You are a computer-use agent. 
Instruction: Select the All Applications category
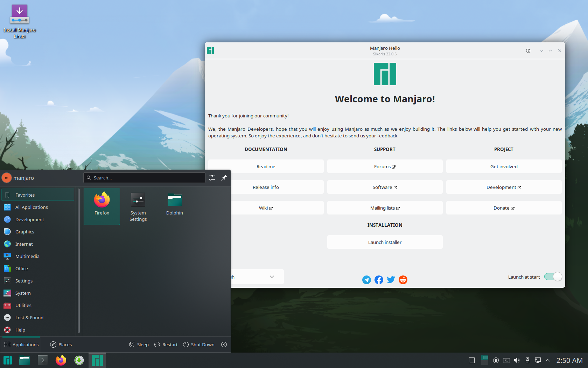pyautogui.click(x=38, y=207)
